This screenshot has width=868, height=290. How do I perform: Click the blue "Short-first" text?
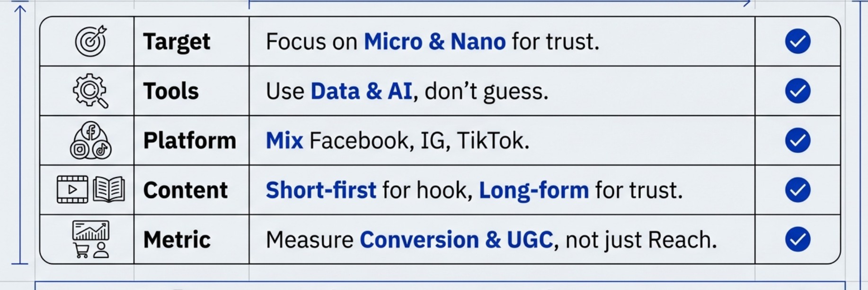coord(321,190)
